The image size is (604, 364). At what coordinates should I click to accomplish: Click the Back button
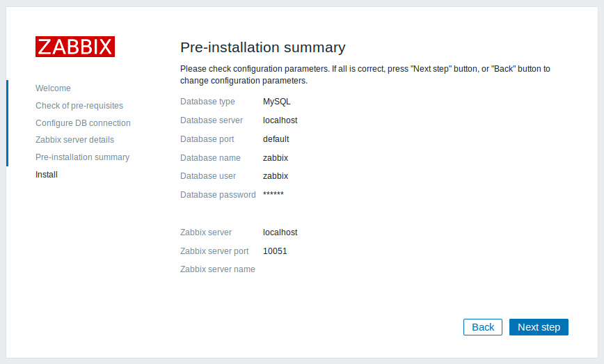(483, 327)
